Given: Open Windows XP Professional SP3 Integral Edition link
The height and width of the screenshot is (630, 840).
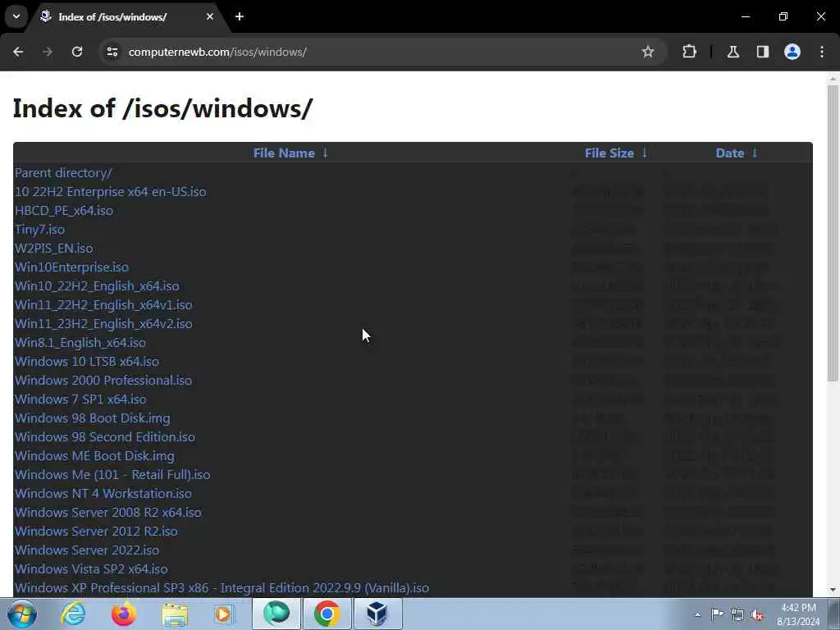Looking at the screenshot, I should click(x=221, y=588).
